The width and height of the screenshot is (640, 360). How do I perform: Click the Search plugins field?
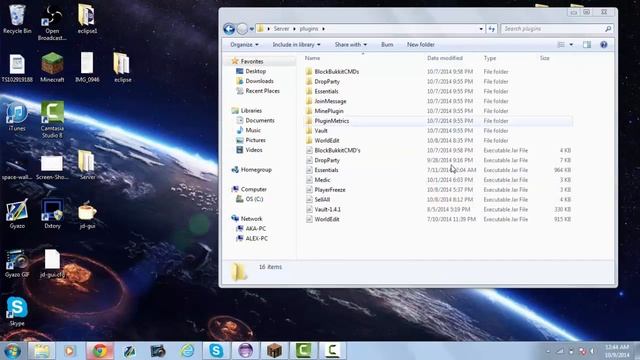pos(557,29)
